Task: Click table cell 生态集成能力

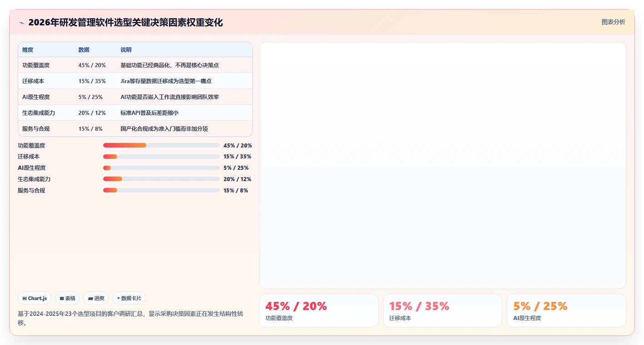Action: pyautogui.click(x=39, y=113)
